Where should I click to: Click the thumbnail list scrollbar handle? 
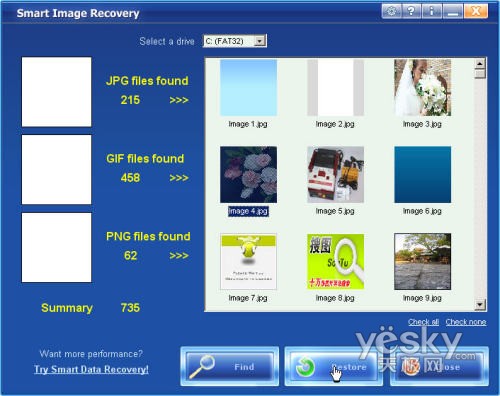(x=480, y=74)
